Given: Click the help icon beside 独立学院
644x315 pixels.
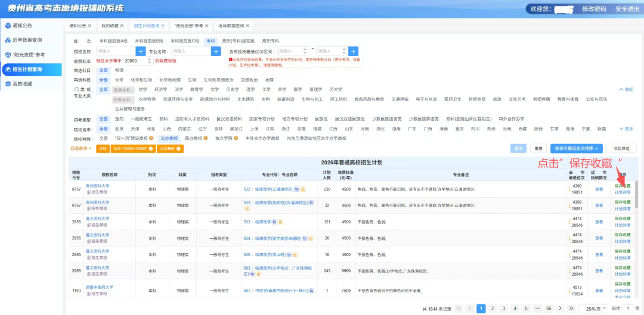Looking at the screenshot, I should point(236,138).
